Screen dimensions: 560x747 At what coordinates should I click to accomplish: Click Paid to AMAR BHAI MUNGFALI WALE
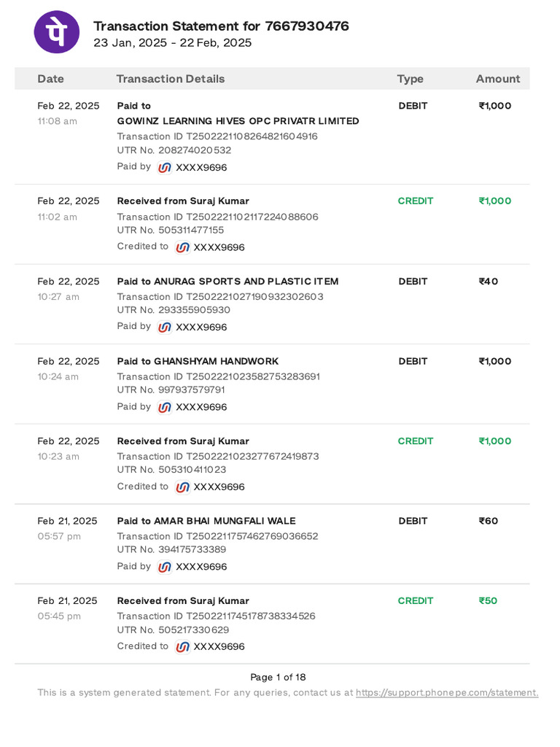click(x=206, y=521)
